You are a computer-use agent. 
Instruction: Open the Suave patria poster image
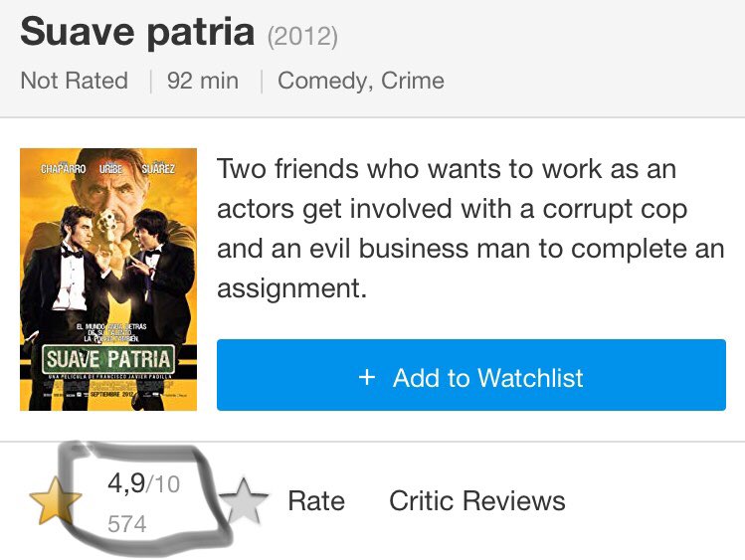click(x=108, y=280)
